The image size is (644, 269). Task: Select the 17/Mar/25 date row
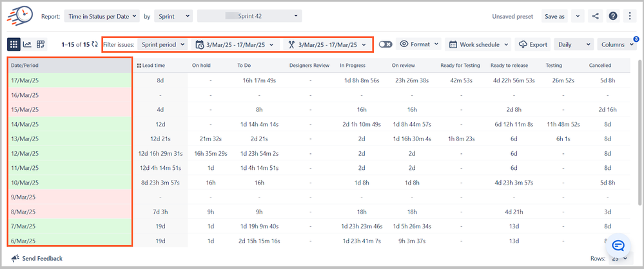70,80
